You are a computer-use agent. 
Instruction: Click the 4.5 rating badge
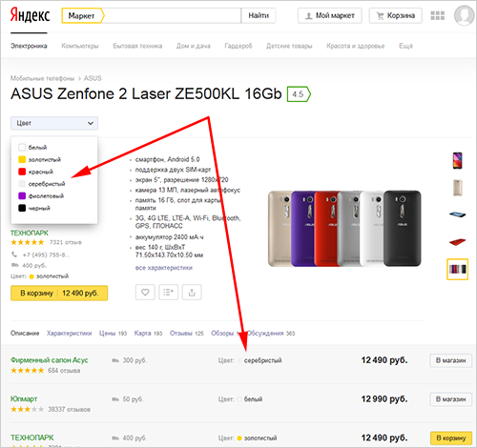pyautogui.click(x=299, y=94)
